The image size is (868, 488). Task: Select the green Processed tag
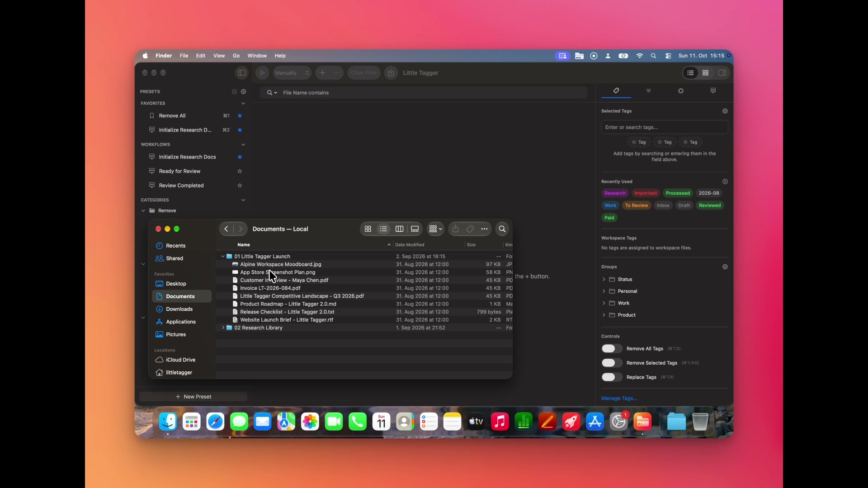pos(678,193)
